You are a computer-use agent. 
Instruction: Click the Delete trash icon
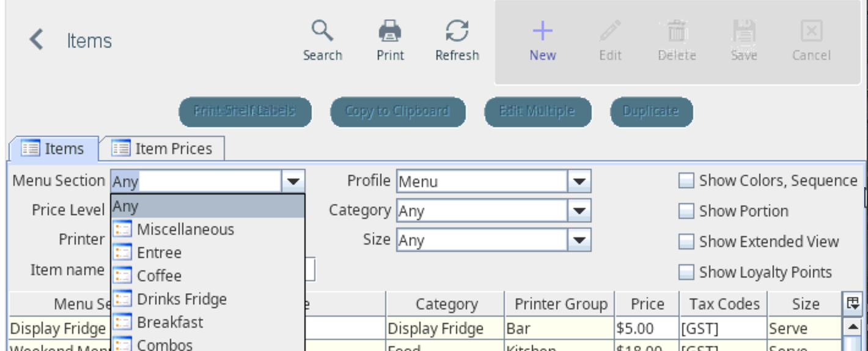tap(677, 31)
